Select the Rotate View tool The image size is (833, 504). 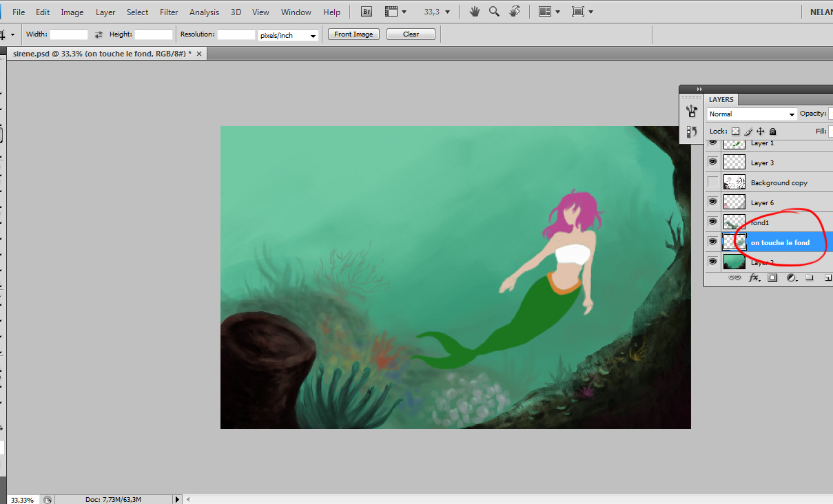tap(515, 12)
